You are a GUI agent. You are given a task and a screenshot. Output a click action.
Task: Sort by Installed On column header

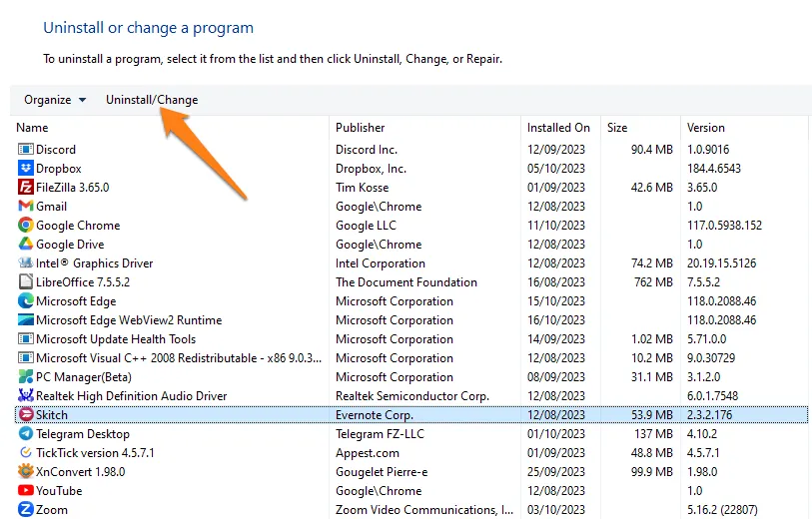tap(558, 128)
